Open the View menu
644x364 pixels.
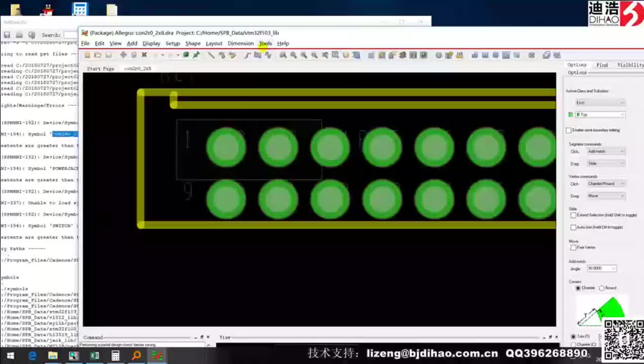(115, 43)
